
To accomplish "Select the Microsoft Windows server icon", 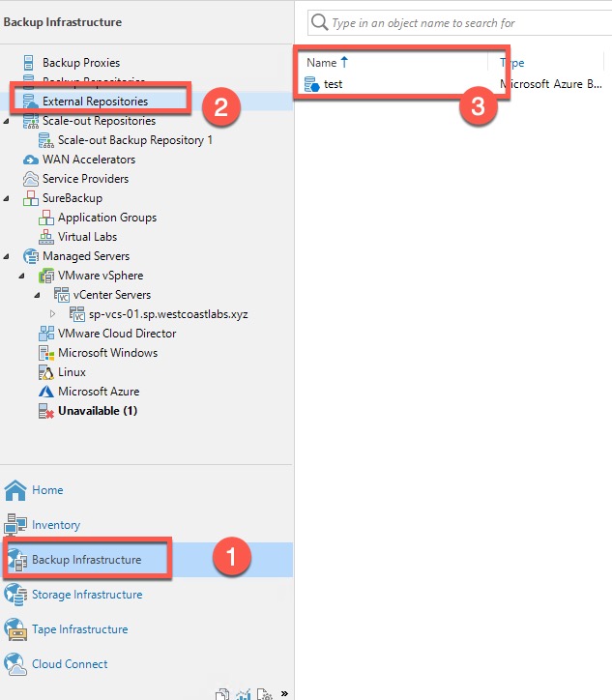I will (x=45, y=353).
